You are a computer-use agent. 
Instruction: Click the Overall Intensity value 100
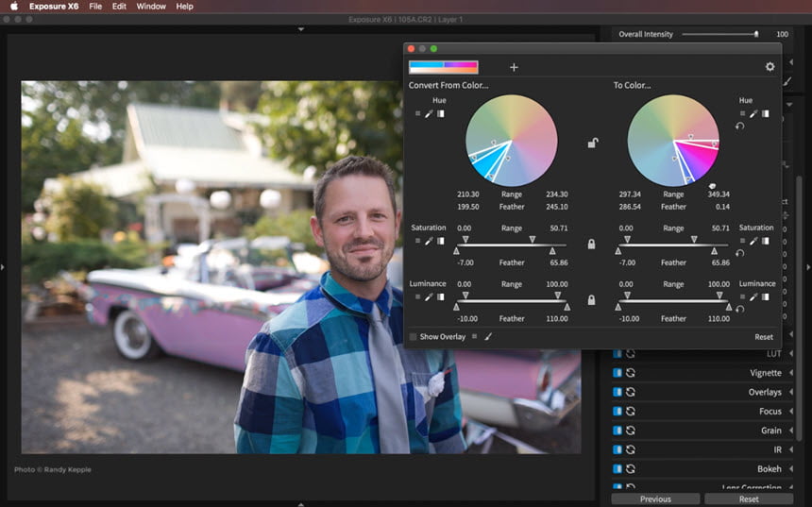(782, 34)
